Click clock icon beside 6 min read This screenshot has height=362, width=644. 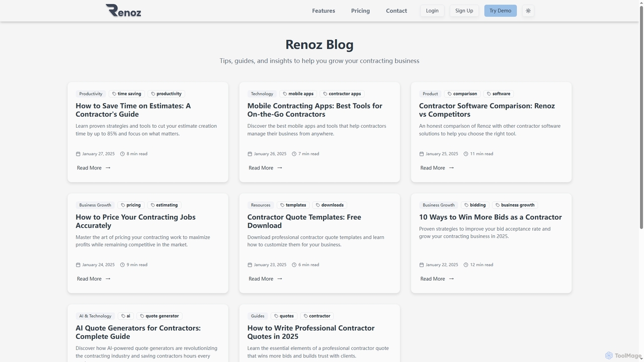coord(294,265)
